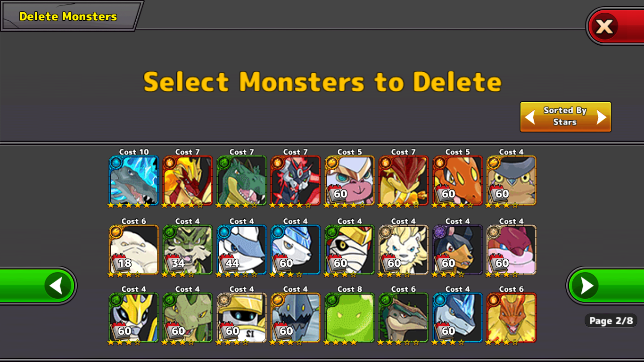Viewport: 644px width, 362px height.
Task: Pick the bandaged mummy monster with crown
Action: 350,250
